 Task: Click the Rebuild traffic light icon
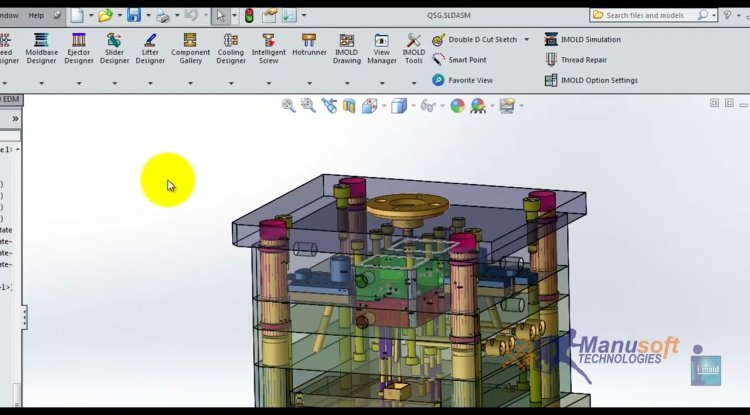pyautogui.click(x=249, y=15)
